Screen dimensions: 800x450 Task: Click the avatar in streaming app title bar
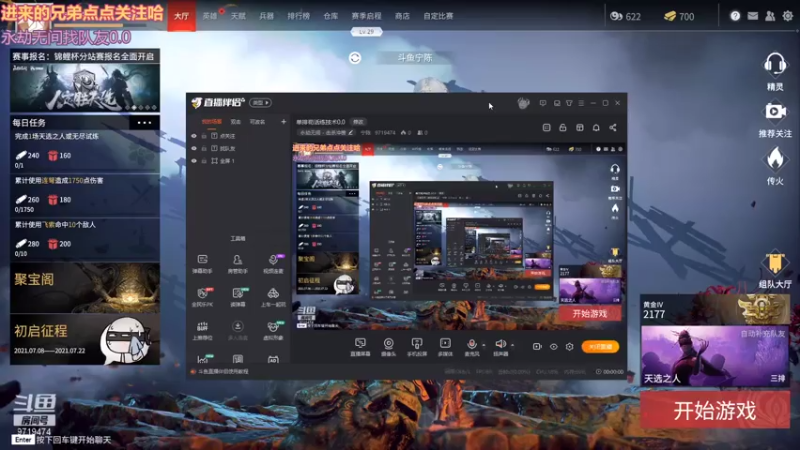pos(523,103)
